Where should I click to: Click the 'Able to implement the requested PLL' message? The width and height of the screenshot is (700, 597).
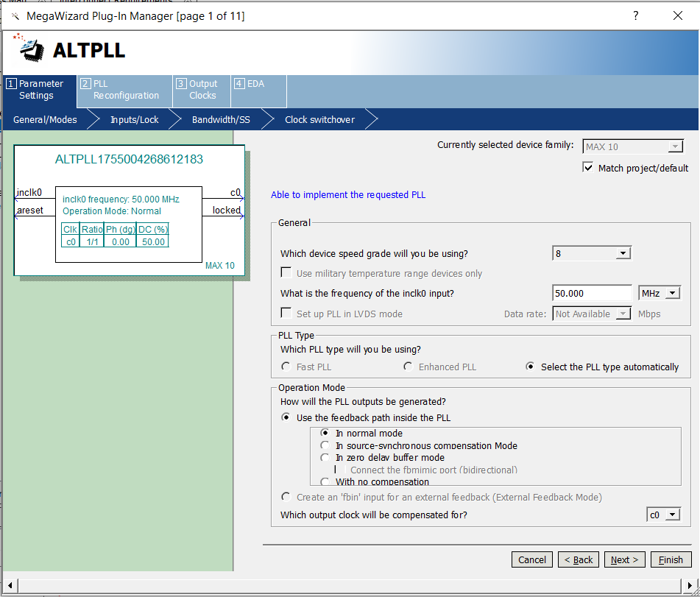(x=348, y=194)
